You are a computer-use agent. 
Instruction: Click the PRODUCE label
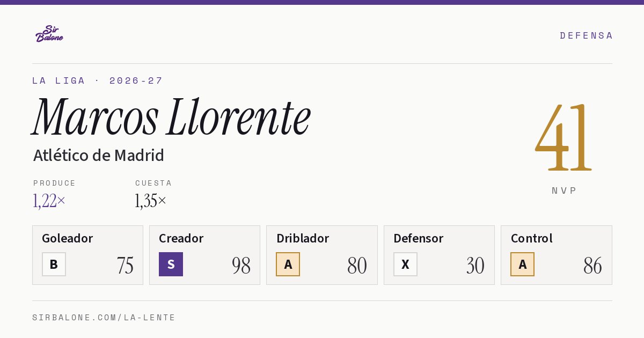click(55, 183)
